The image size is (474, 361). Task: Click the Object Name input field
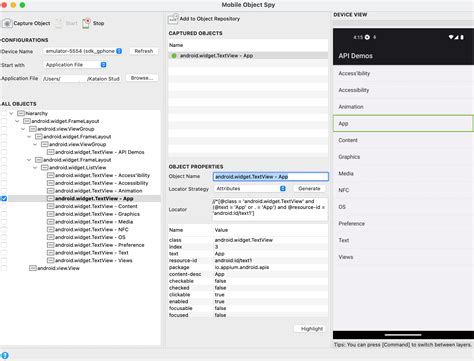tap(271, 177)
